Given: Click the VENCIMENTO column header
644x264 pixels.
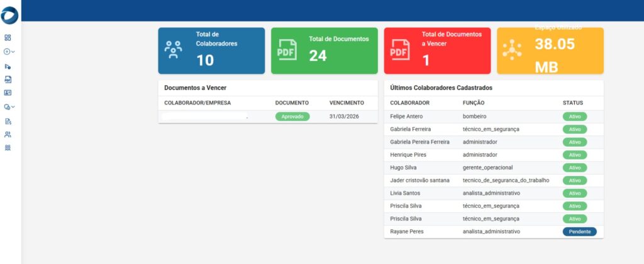Looking at the screenshot, I should point(347,103).
